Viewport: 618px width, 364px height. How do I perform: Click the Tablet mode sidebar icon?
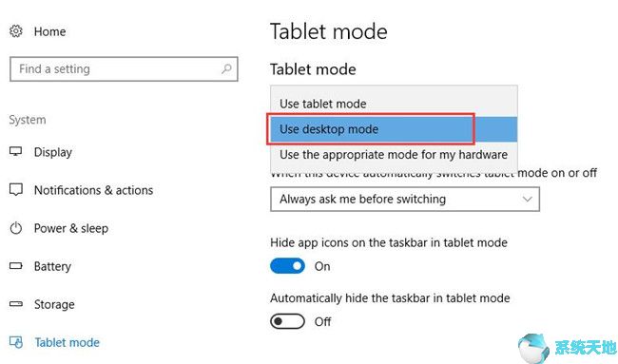16,342
